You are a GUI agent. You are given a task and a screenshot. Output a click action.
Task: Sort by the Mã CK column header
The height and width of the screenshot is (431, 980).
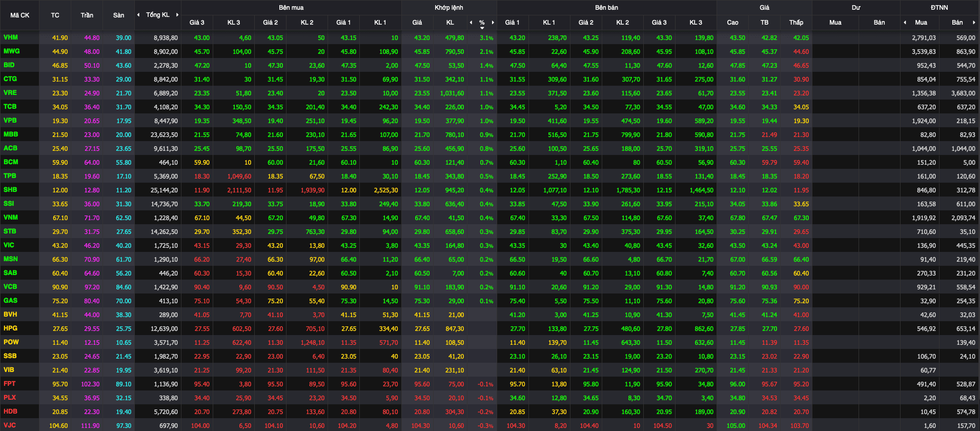[20, 15]
